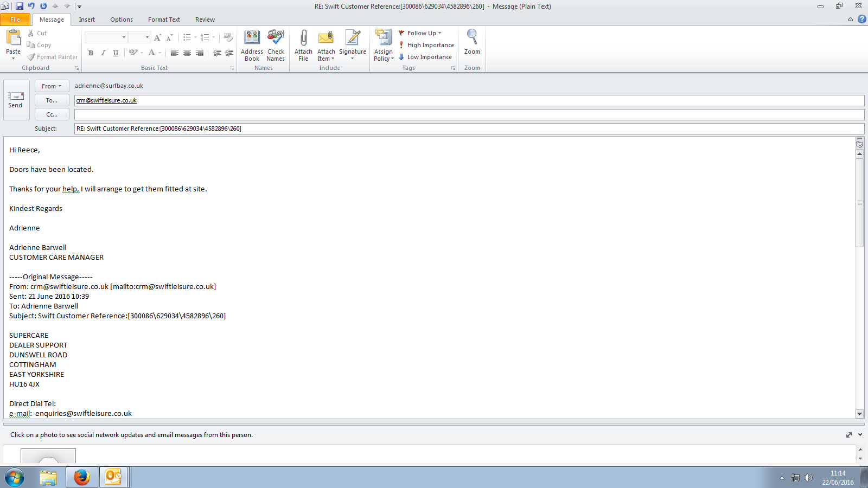The image size is (868, 488).
Task: Toggle bold formatting
Action: point(91,53)
